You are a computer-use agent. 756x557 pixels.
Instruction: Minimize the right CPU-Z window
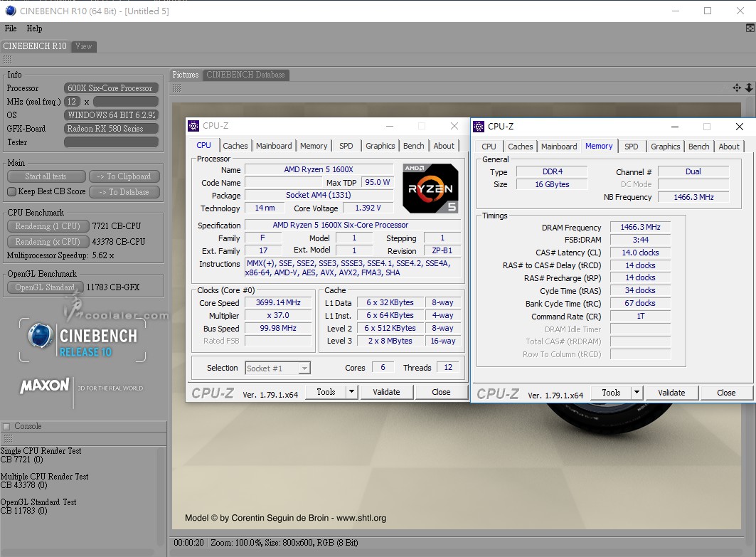click(675, 127)
